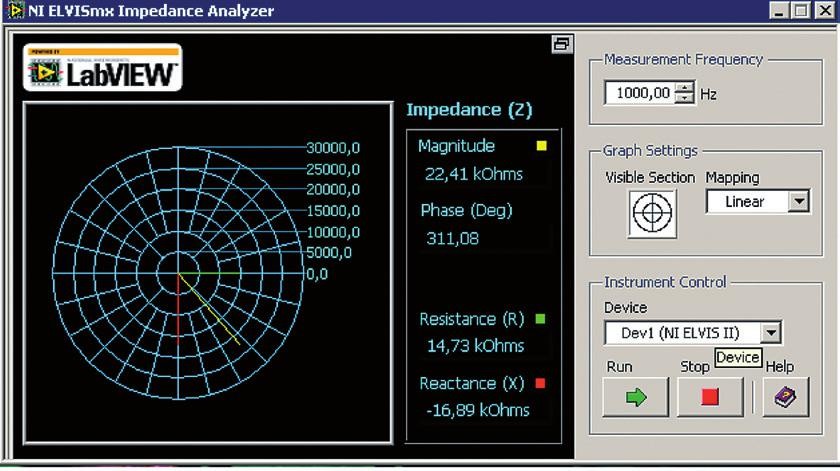The width and height of the screenshot is (840, 471).
Task: Click the Magnitude label
Action: click(456, 146)
